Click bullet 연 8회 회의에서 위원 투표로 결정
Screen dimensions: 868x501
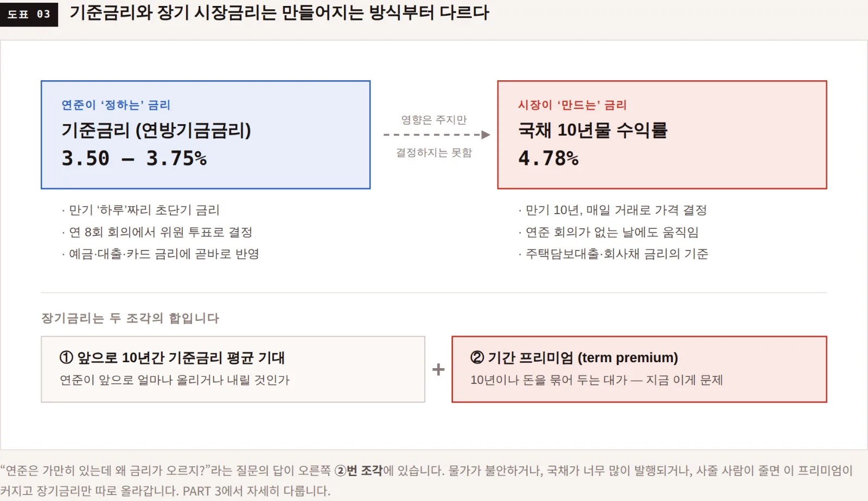(x=157, y=232)
